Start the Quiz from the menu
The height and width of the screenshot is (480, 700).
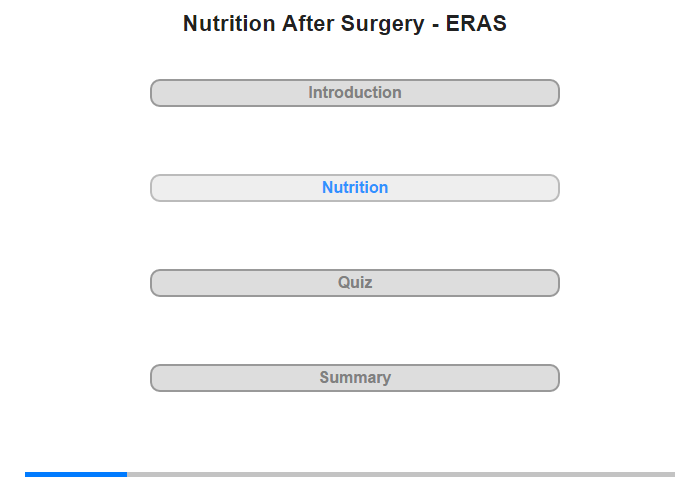point(355,283)
